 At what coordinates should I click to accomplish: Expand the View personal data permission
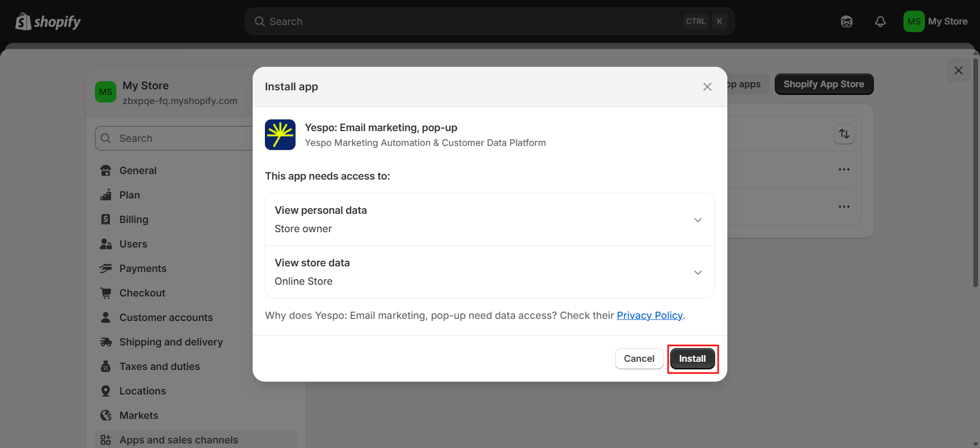coord(490,219)
